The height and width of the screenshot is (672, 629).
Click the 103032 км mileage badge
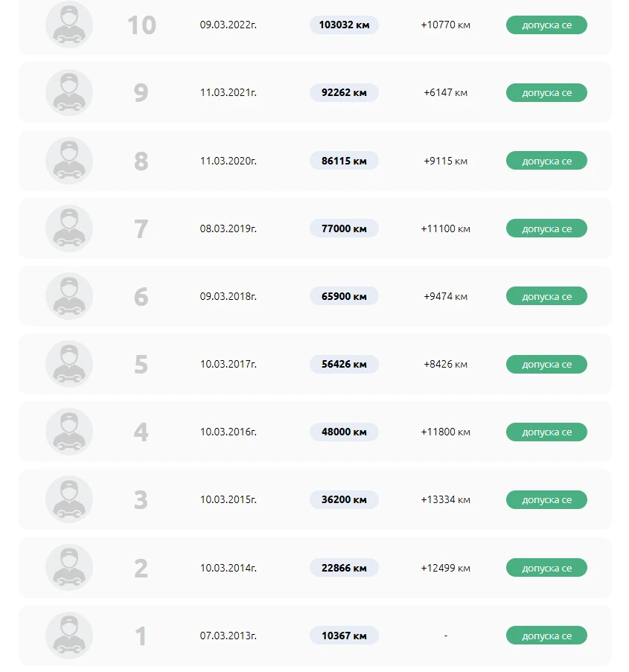[344, 25]
